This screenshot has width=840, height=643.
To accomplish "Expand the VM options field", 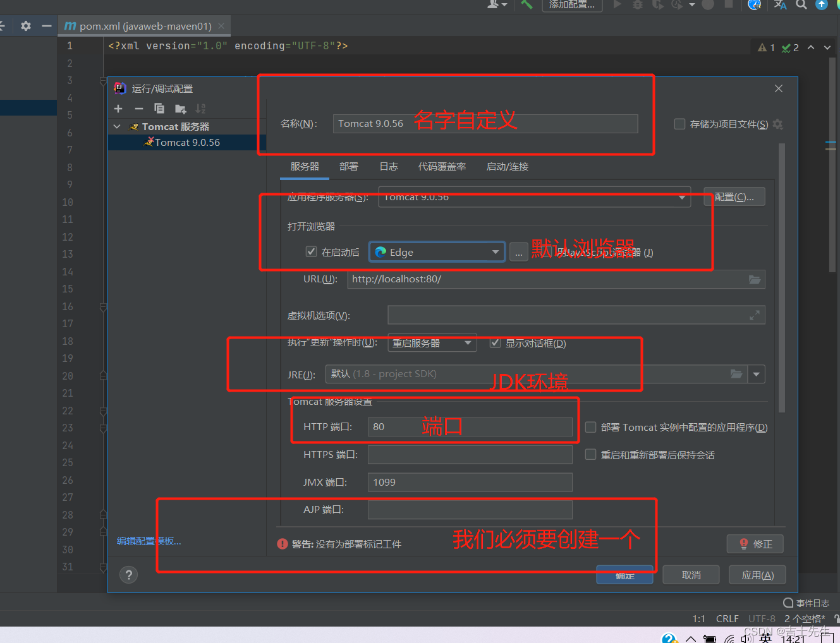I will pyautogui.click(x=755, y=315).
